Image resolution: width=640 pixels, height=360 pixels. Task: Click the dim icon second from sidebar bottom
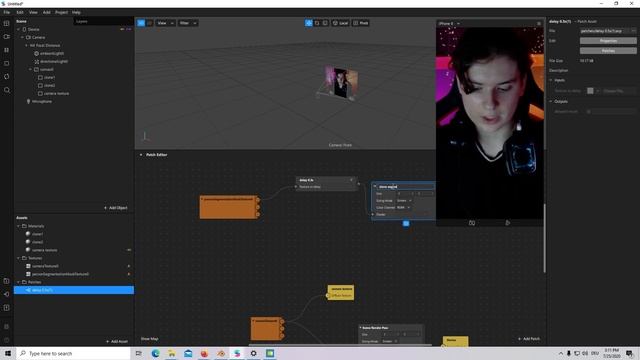[7, 327]
